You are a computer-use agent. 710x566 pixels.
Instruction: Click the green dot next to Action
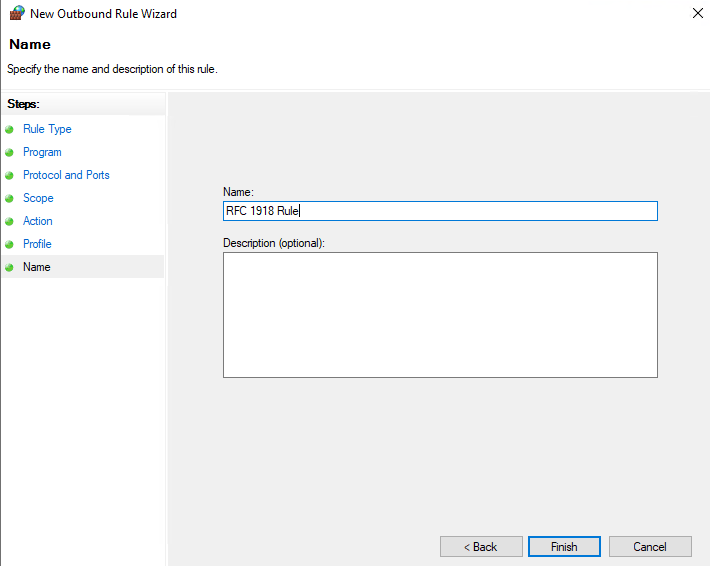tap(10, 222)
